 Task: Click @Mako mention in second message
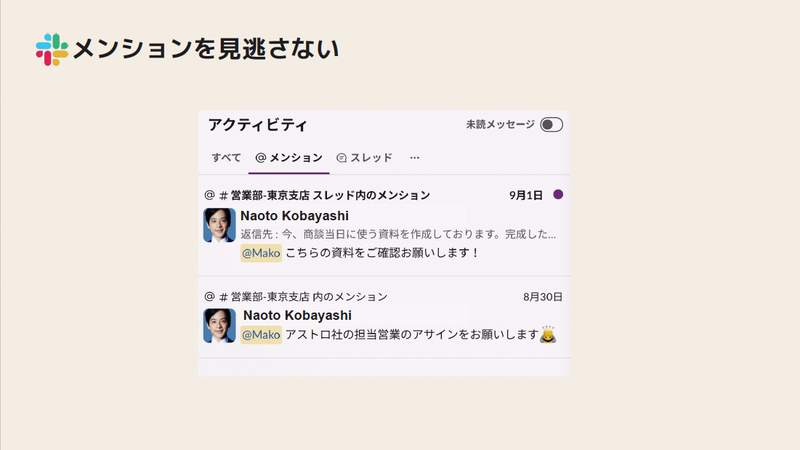coord(261,335)
